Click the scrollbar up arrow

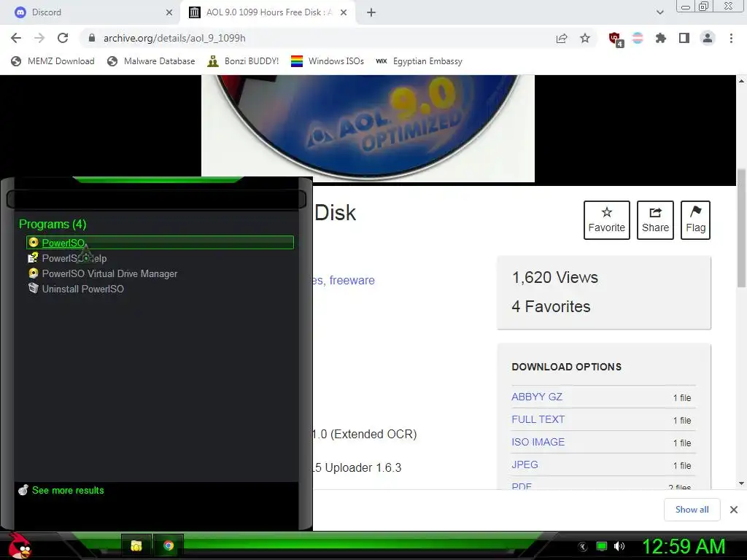[x=741, y=81]
